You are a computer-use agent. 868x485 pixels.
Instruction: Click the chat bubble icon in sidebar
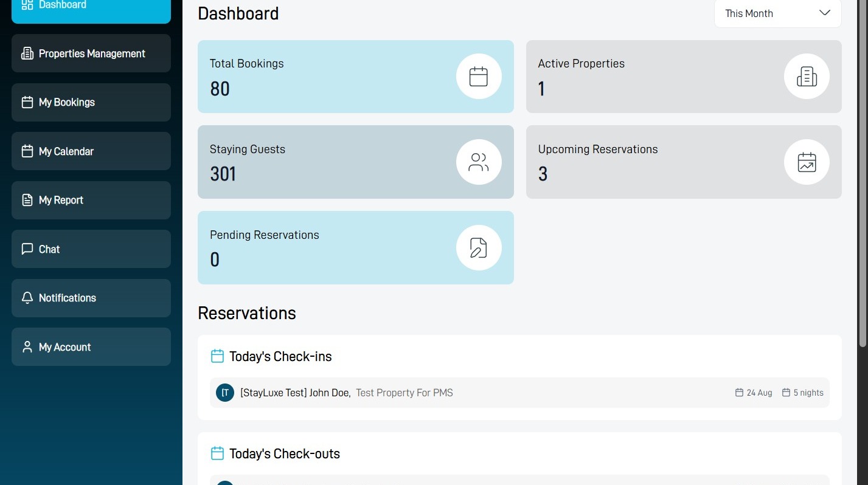(27, 249)
